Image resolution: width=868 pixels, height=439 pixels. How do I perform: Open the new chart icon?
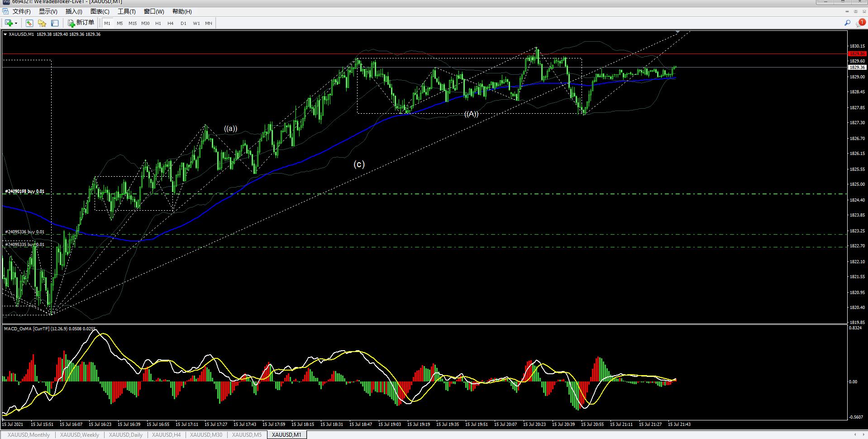tap(9, 23)
